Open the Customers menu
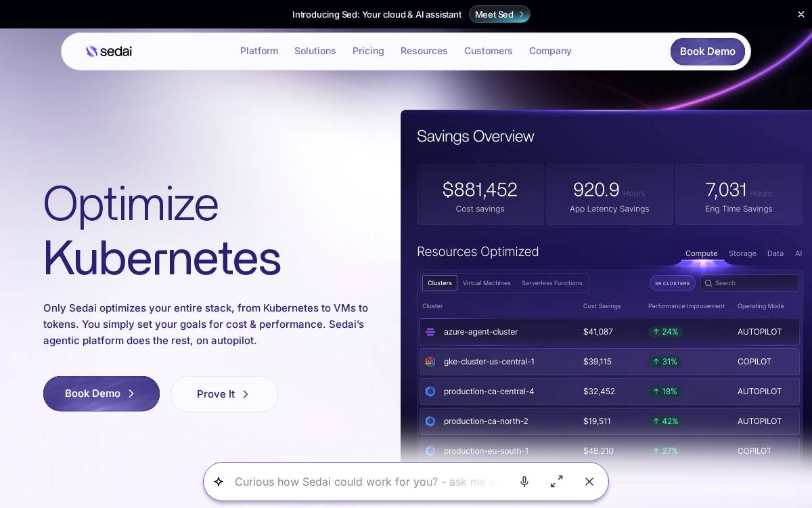812x508 pixels. click(x=489, y=51)
